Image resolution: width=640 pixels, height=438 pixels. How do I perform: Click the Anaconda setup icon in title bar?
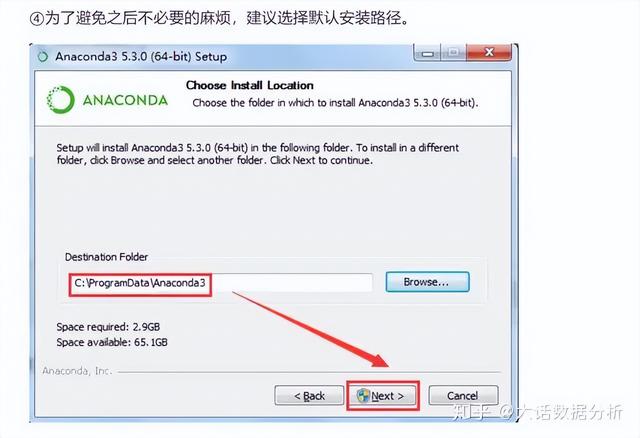pyautogui.click(x=42, y=56)
